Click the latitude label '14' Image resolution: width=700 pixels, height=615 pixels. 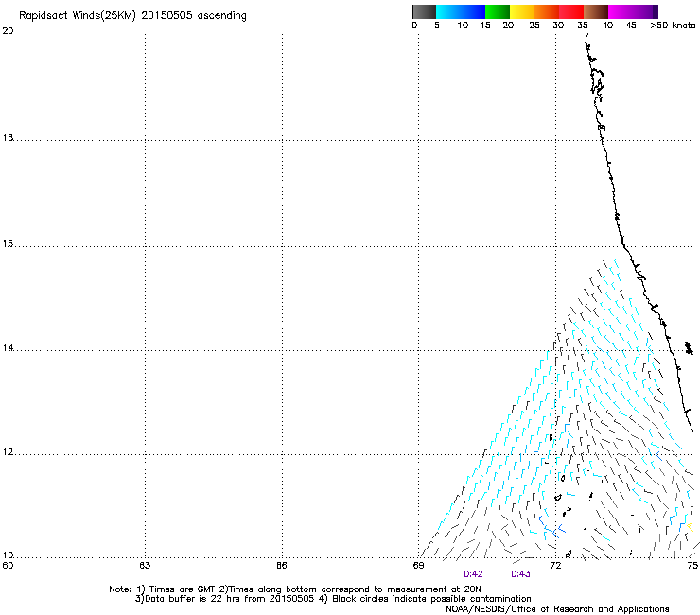pyautogui.click(x=8, y=348)
